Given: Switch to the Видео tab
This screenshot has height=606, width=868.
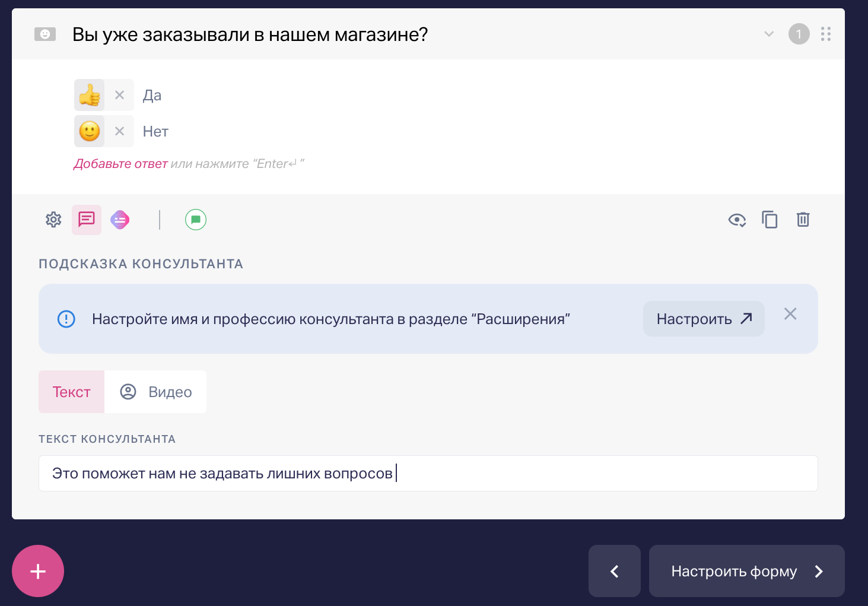Looking at the screenshot, I should click(155, 392).
